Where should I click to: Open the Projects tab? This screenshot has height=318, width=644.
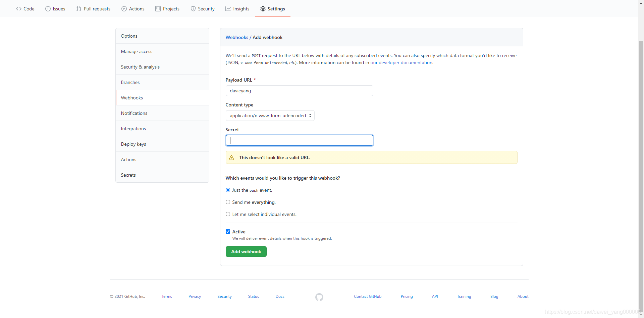pyautogui.click(x=167, y=9)
